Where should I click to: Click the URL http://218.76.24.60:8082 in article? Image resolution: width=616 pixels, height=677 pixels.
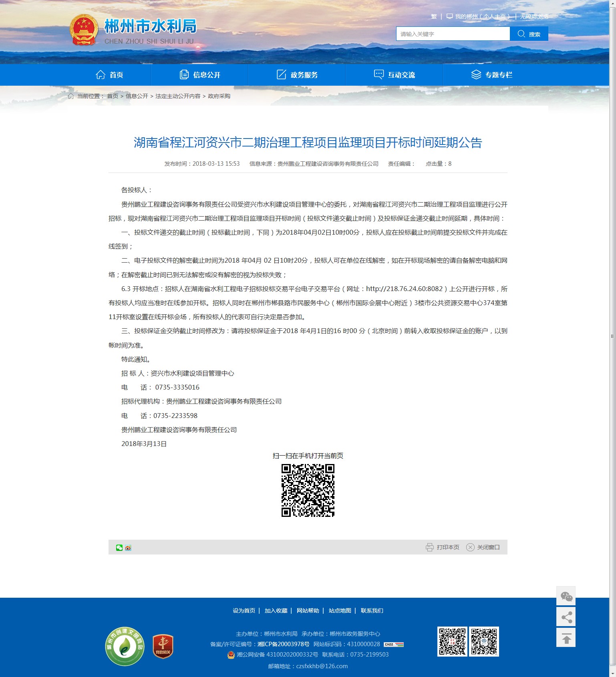(405, 289)
